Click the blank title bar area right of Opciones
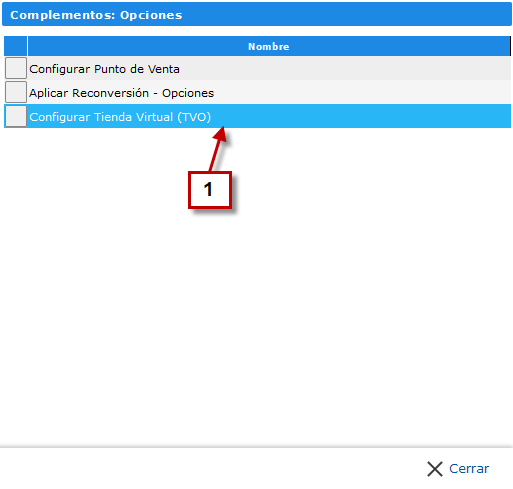The height and width of the screenshot is (489, 513). click(x=347, y=14)
